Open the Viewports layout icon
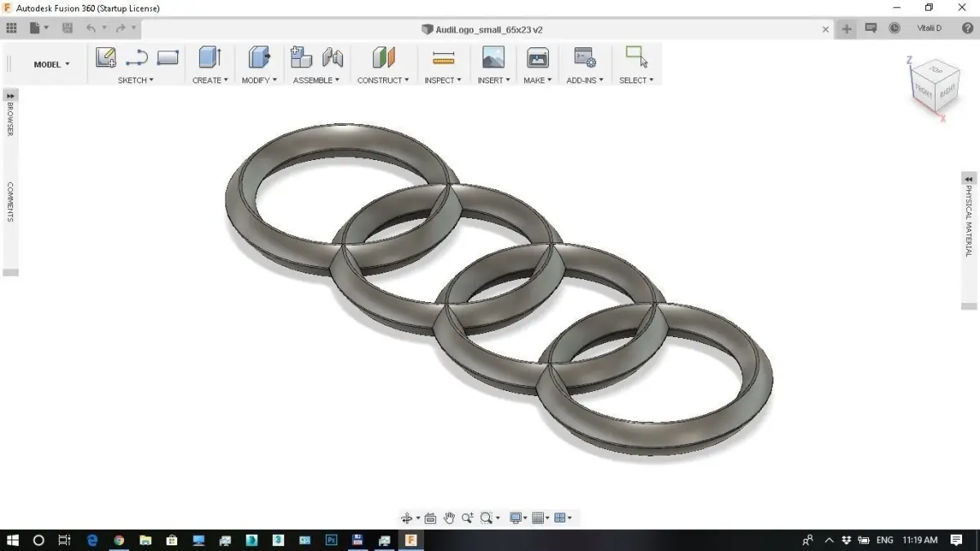The height and width of the screenshot is (551, 980). coord(560,518)
